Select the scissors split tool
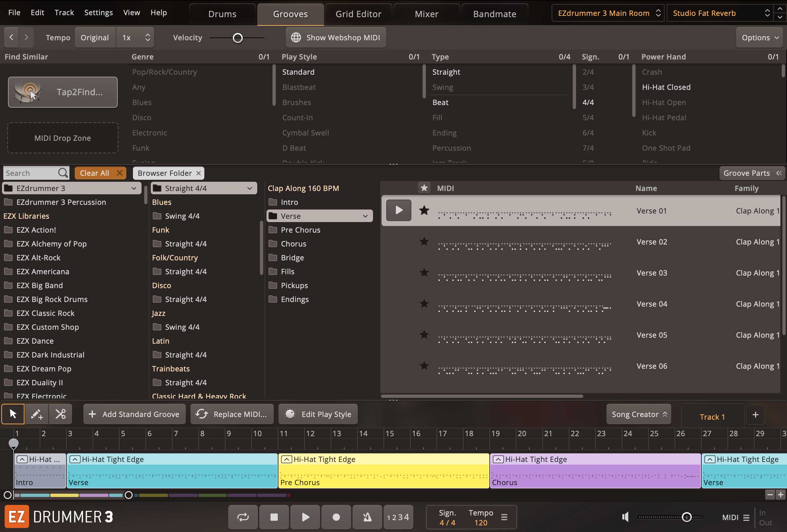Image resolution: width=787 pixels, height=532 pixels. pyautogui.click(x=61, y=414)
